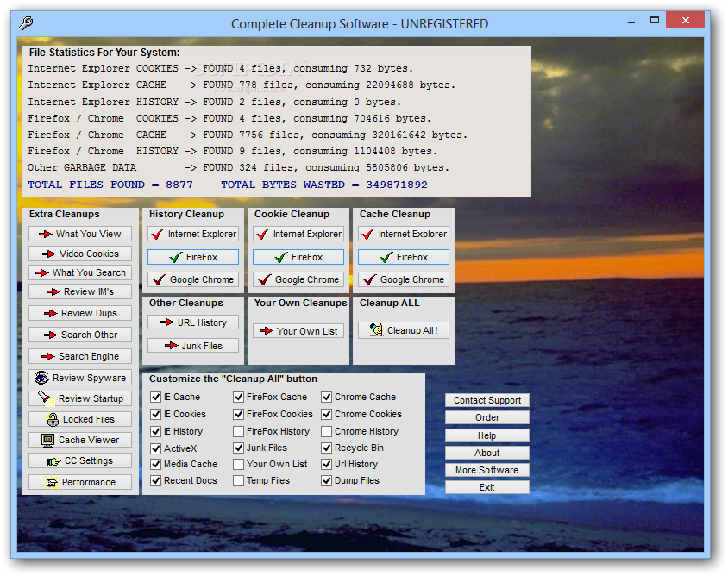Open Locked Files tool

point(80,419)
